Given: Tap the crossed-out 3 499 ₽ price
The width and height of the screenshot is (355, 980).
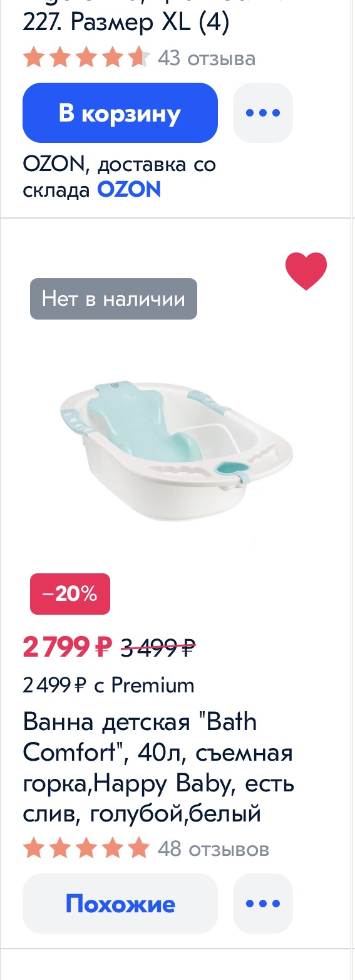Looking at the screenshot, I should [158, 647].
